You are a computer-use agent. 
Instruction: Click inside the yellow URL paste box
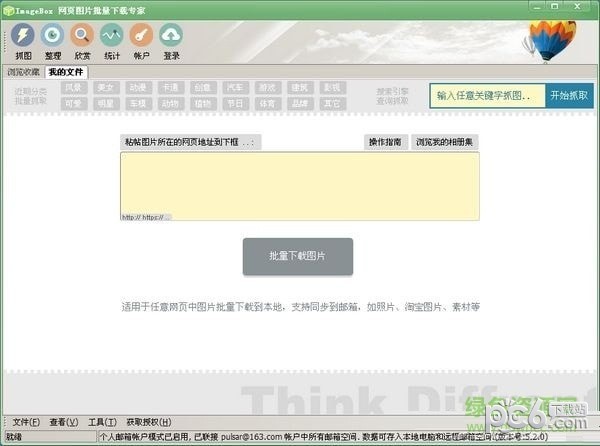click(300, 186)
